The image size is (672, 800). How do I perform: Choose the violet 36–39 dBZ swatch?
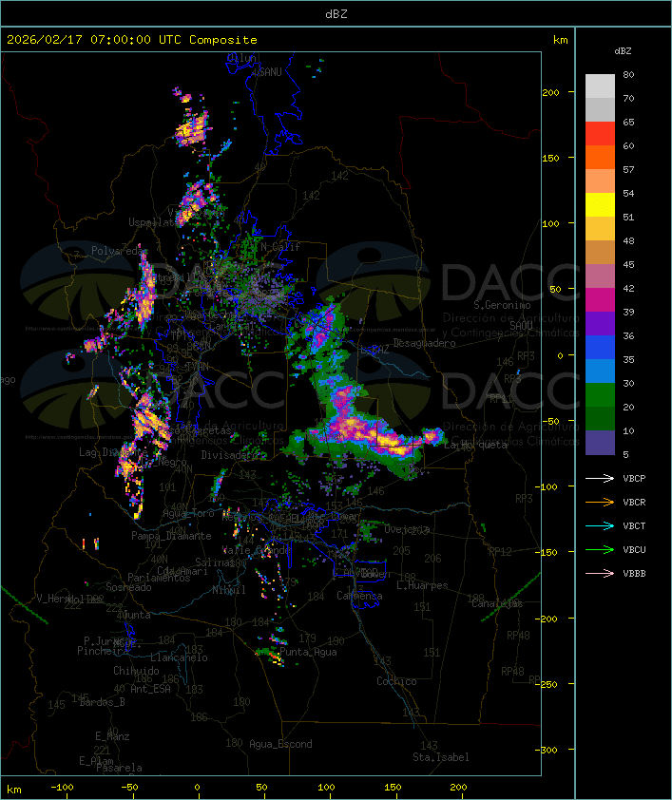point(600,323)
